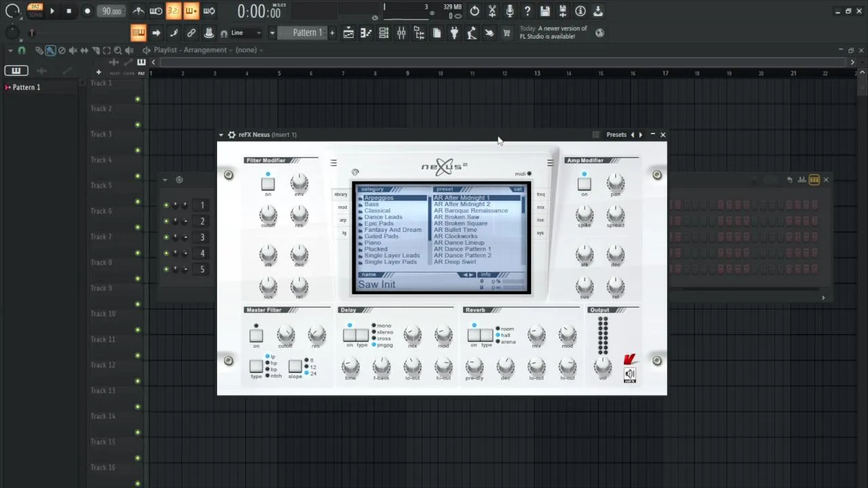Click the Reverb type button
868x488 pixels.
click(487, 335)
